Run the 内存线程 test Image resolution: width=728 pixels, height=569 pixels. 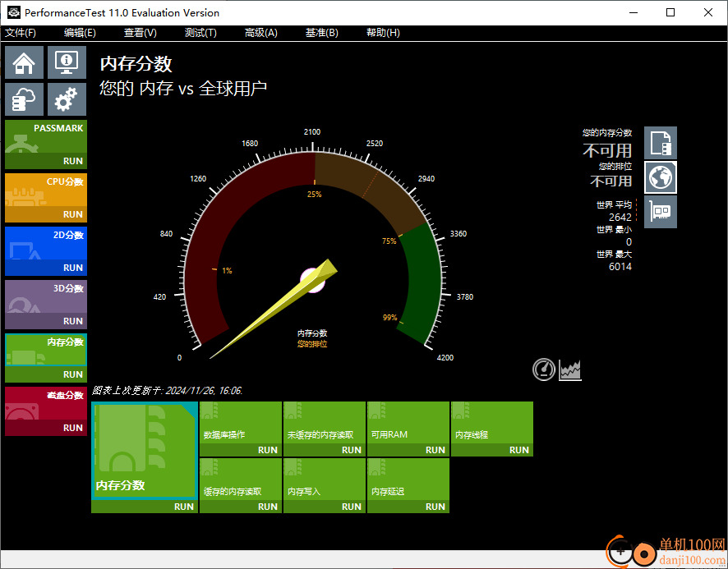(492, 450)
